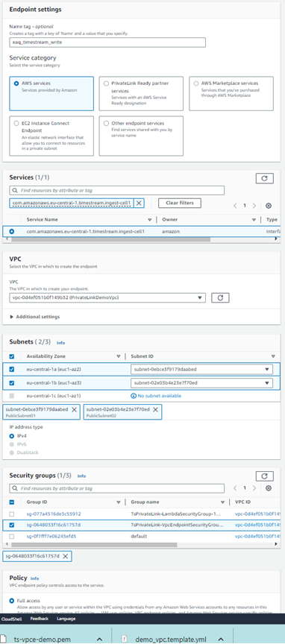Sort security groups by Group ID

coord(119,502)
